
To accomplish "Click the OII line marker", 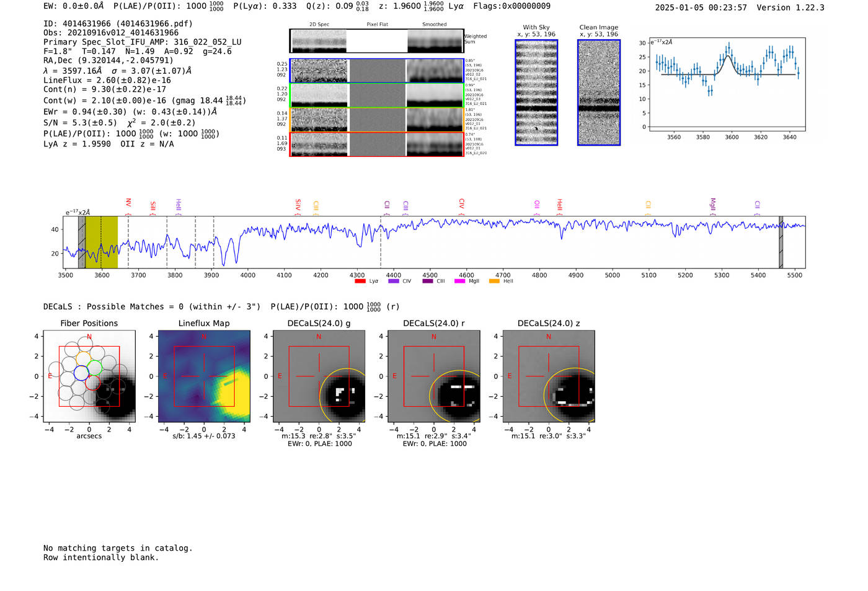I will pos(537,208).
